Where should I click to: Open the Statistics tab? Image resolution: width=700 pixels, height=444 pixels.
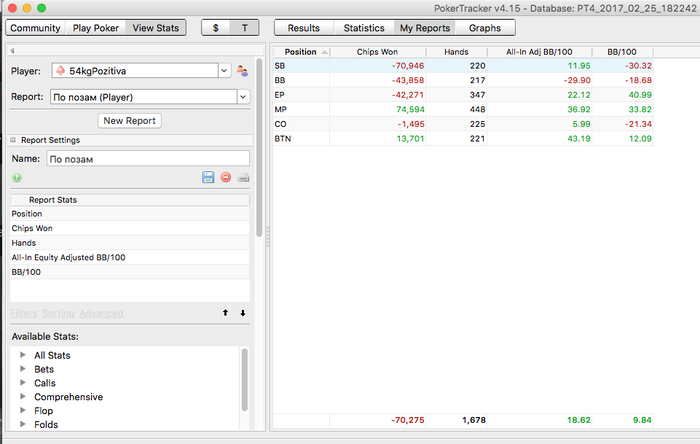(364, 28)
